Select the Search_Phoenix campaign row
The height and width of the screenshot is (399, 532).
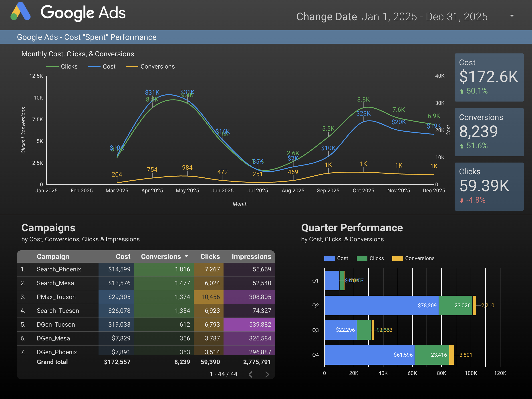click(x=59, y=269)
